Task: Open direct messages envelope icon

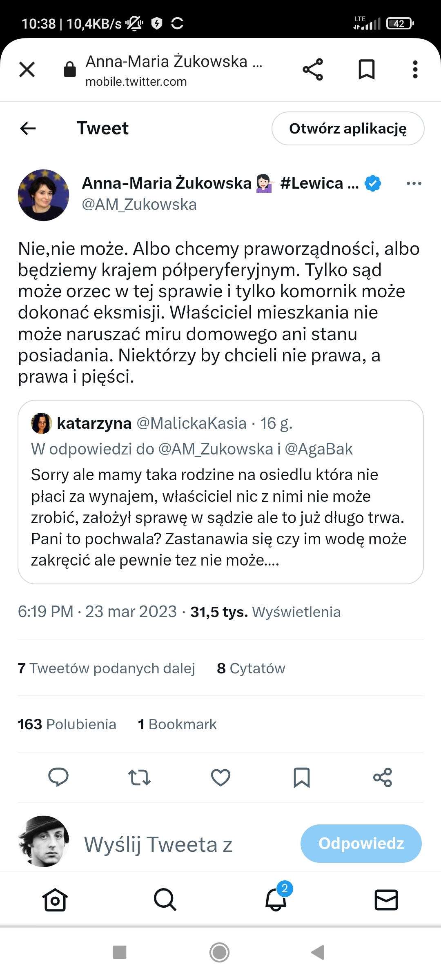Action: pyautogui.click(x=386, y=900)
